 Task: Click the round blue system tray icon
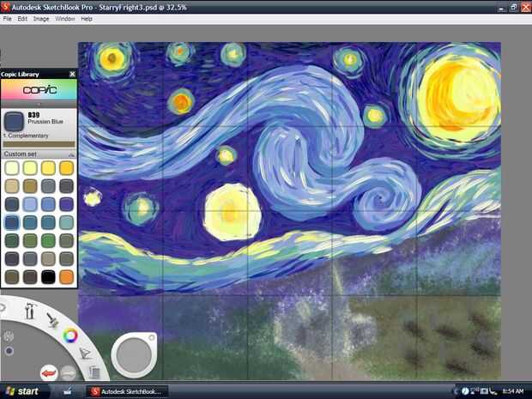pos(465,391)
